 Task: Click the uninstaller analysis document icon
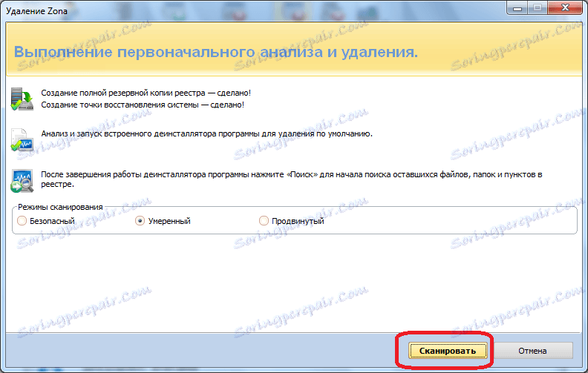pos(22,140)
